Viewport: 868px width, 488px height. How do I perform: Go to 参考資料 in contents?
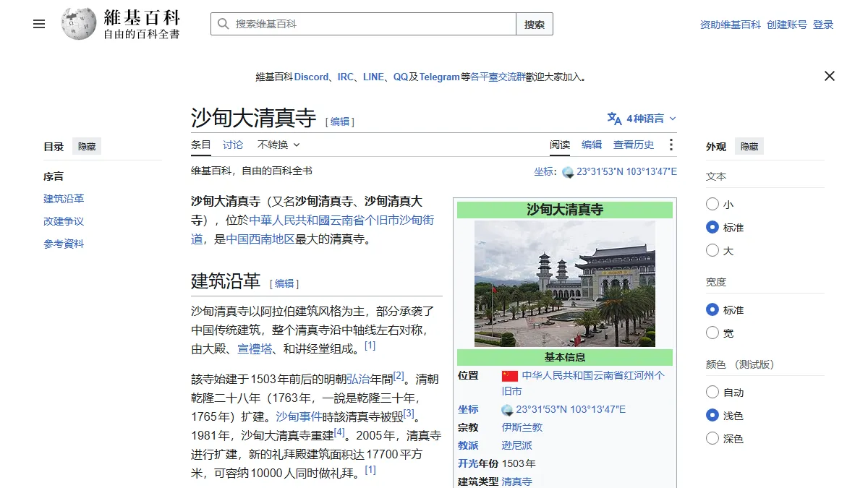(x=64, y=244)
